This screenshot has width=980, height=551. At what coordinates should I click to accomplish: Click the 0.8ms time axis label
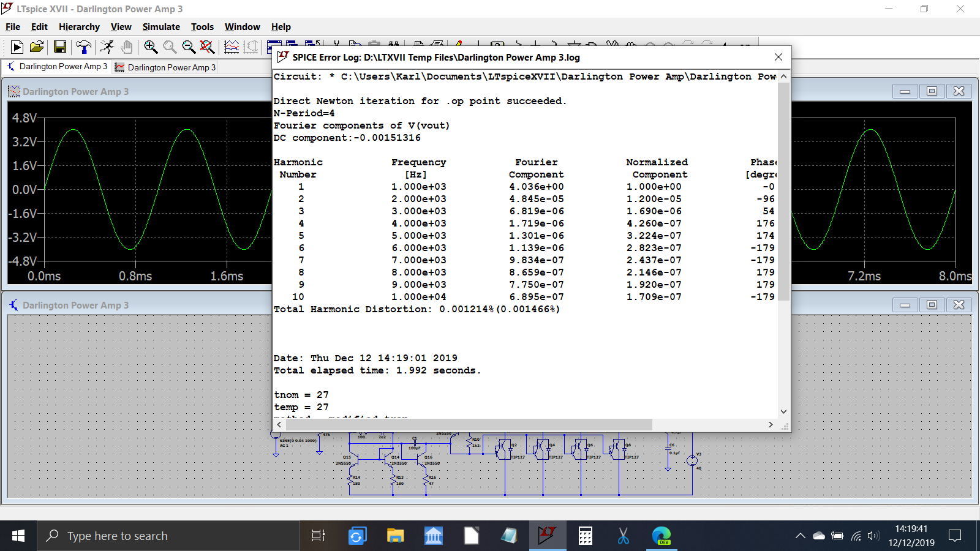point(135,276)
